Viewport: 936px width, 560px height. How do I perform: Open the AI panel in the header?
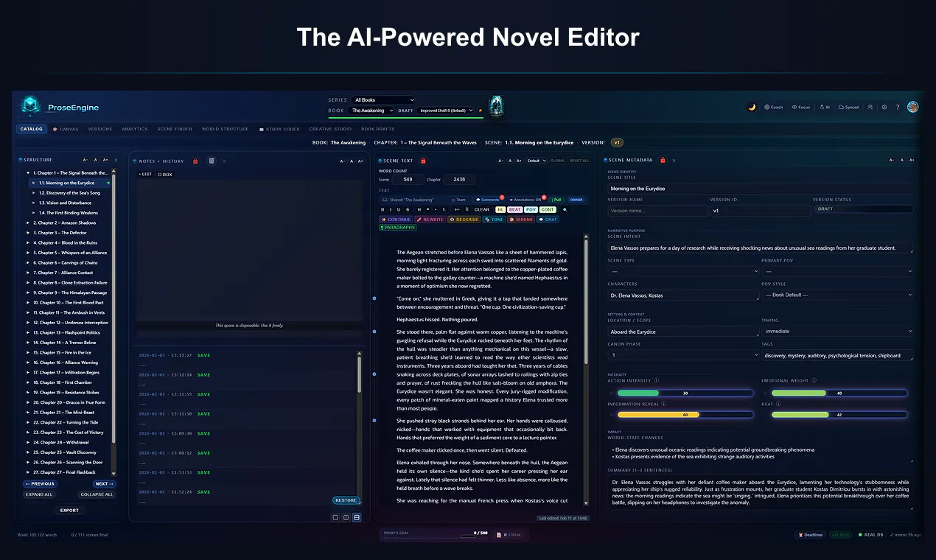tap(824, 107)
